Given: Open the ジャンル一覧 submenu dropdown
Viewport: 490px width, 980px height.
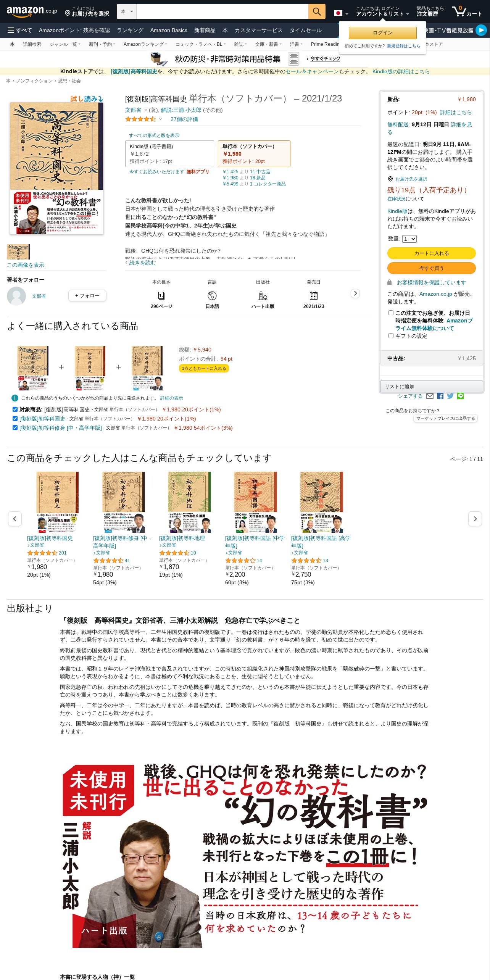Looking at the screenshot, I should (65, 44).
